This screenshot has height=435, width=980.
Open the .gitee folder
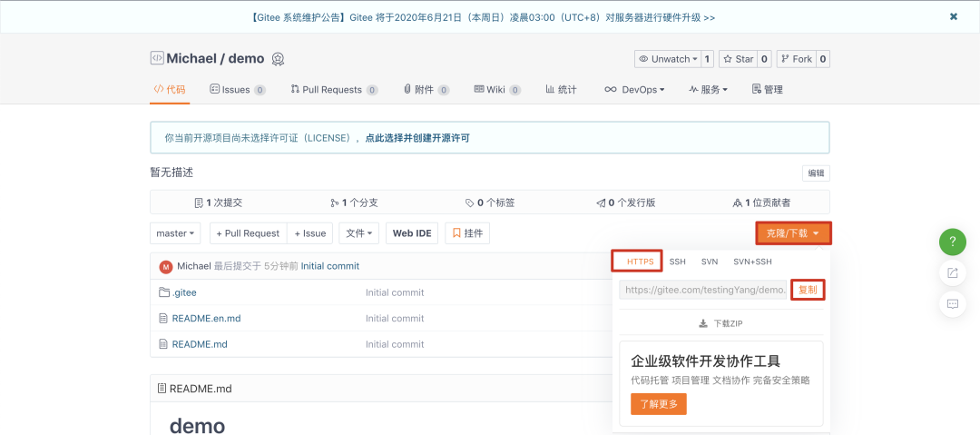pyautogui.click(x=184, y=292)
